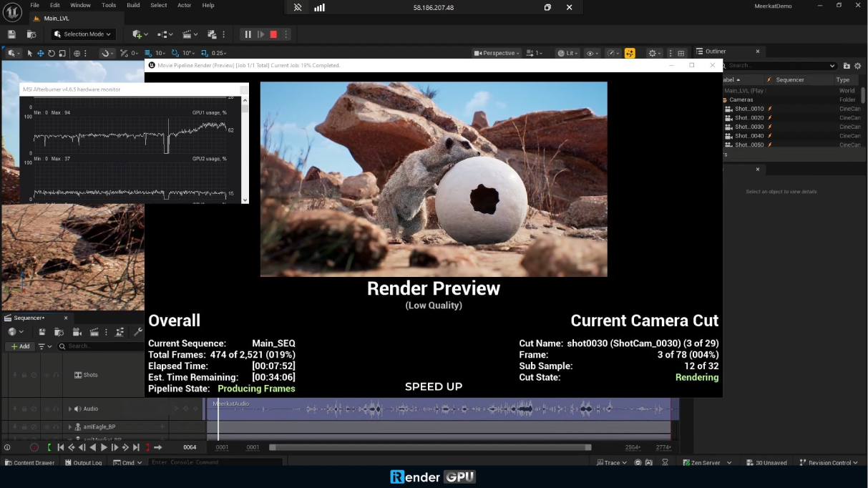Click the yellow highlighted viewport toolbar icon

coord(630,53)
